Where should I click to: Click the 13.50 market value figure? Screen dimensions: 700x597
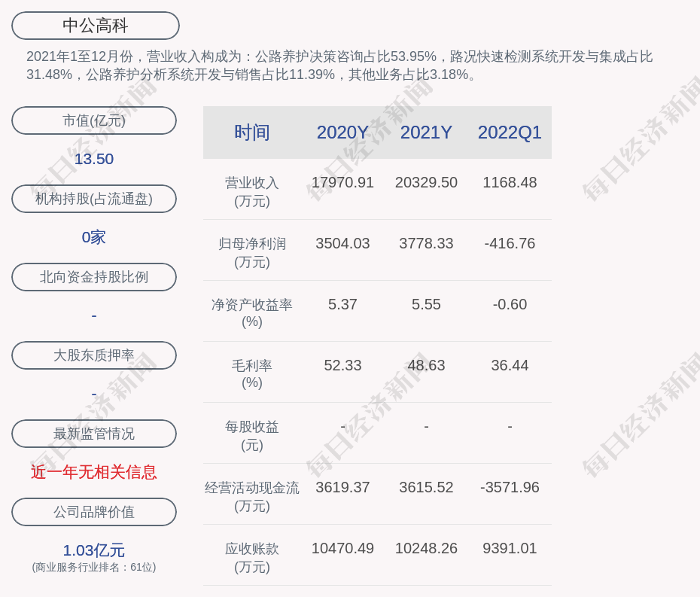click(x=94, y=159)
